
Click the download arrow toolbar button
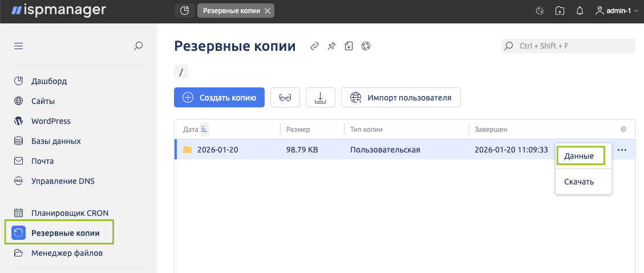[321, 98]
